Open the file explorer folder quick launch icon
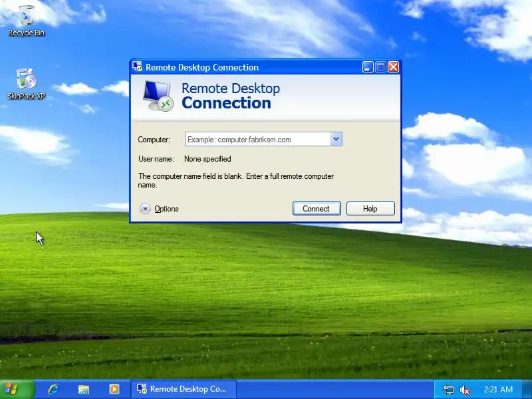This screenshot has width=532, height=399. pyautogui.click(x=84, y=389)
